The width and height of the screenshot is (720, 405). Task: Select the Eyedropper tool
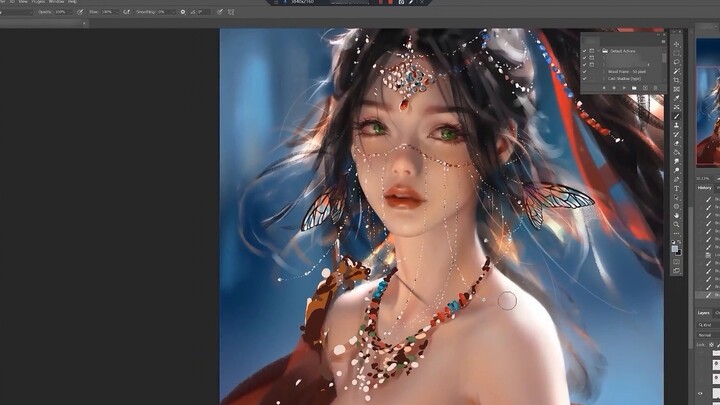(x=676, y=98)
